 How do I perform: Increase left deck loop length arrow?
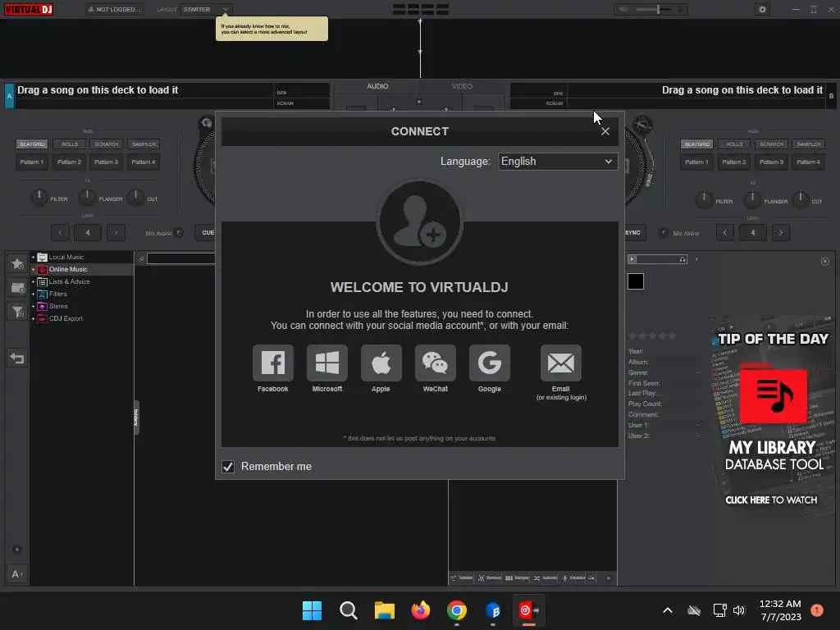[x=116, y=232]
